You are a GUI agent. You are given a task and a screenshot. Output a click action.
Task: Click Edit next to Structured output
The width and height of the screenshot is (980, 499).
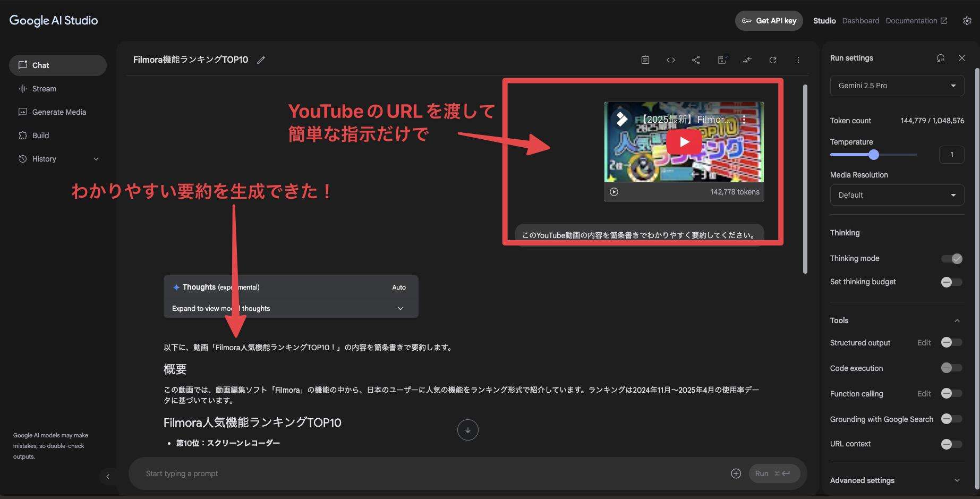[x=924, y=343]
